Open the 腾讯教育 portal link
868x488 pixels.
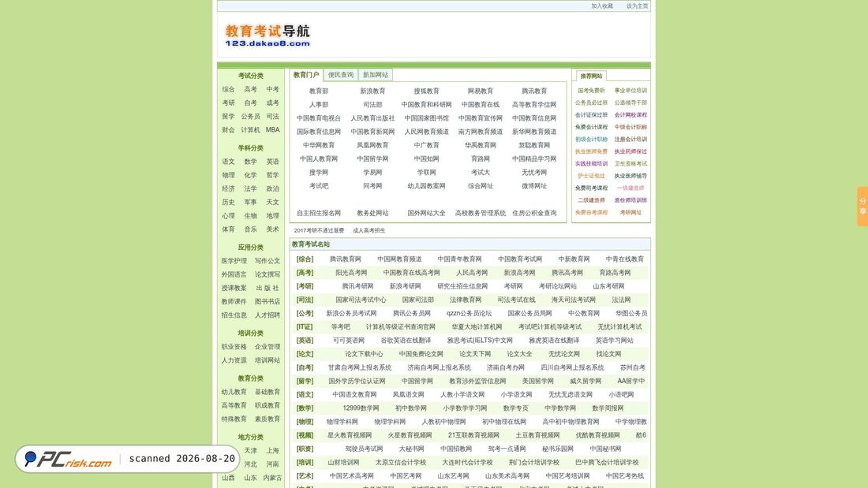(x=534, y=91)
